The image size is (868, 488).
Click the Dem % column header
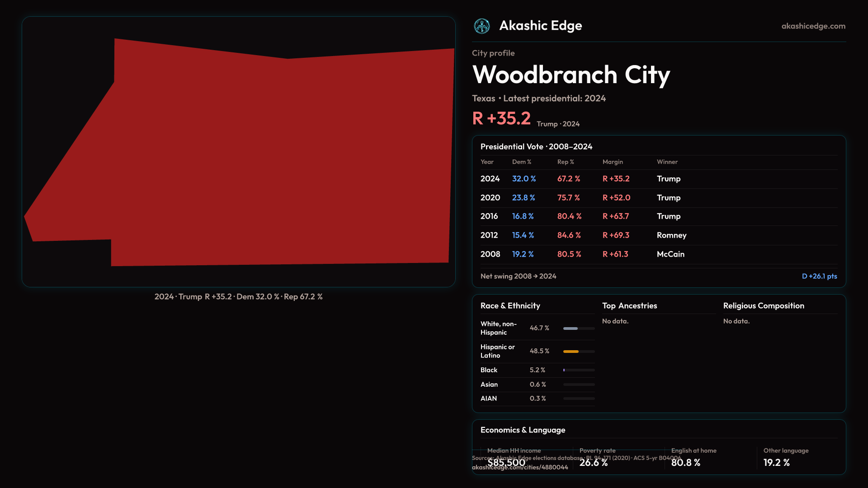coord(521,162)
